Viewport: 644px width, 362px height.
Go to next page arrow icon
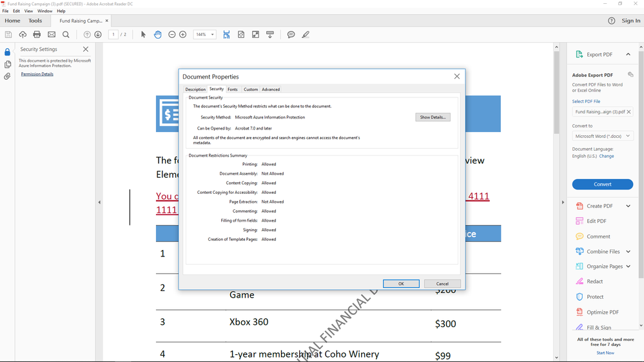point(98,35)
